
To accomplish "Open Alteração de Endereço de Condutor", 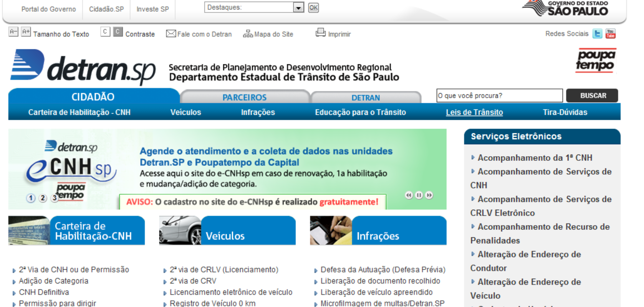I will tap(525, 261).
